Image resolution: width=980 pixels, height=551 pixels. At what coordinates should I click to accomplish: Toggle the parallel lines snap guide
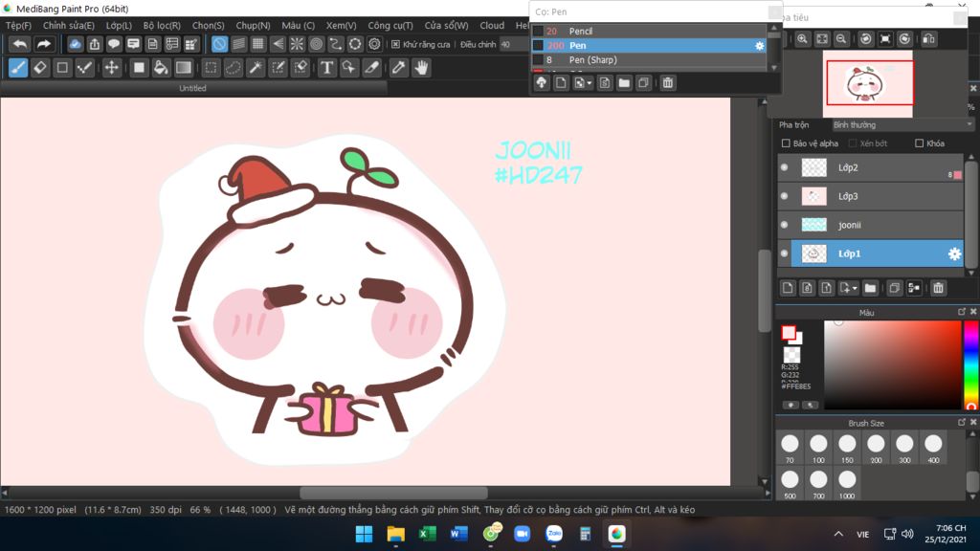pos(238,44)
